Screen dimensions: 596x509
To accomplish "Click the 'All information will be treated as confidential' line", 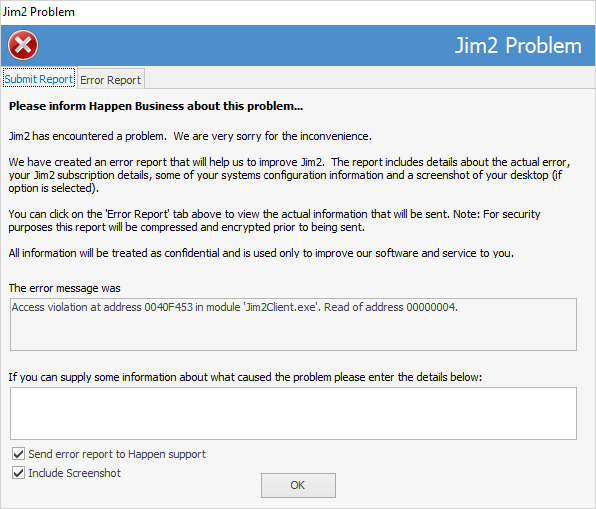I will [x=261, y=253].
